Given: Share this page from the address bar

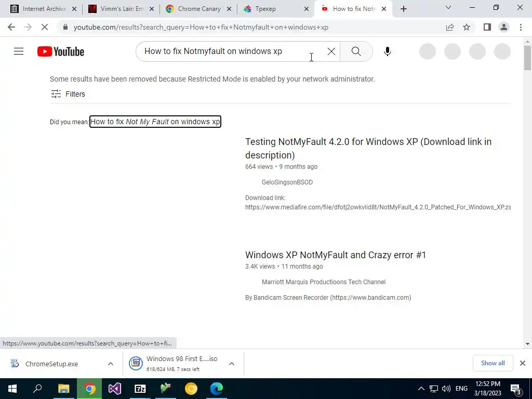Looking at the screenshot, I should coord(450,27).
